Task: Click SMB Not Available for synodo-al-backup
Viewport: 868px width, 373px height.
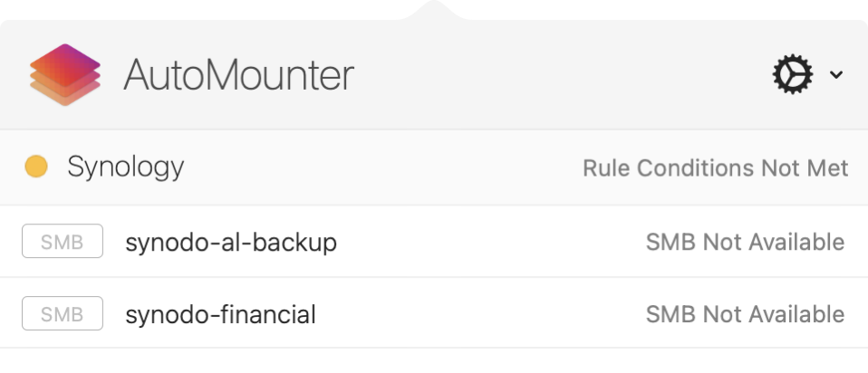Action: 745,242
